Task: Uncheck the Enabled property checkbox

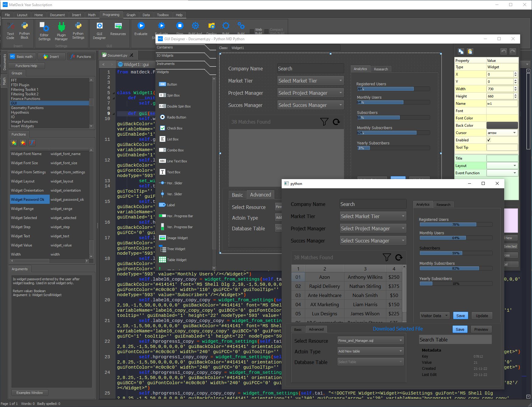Action: coord(489,140)
